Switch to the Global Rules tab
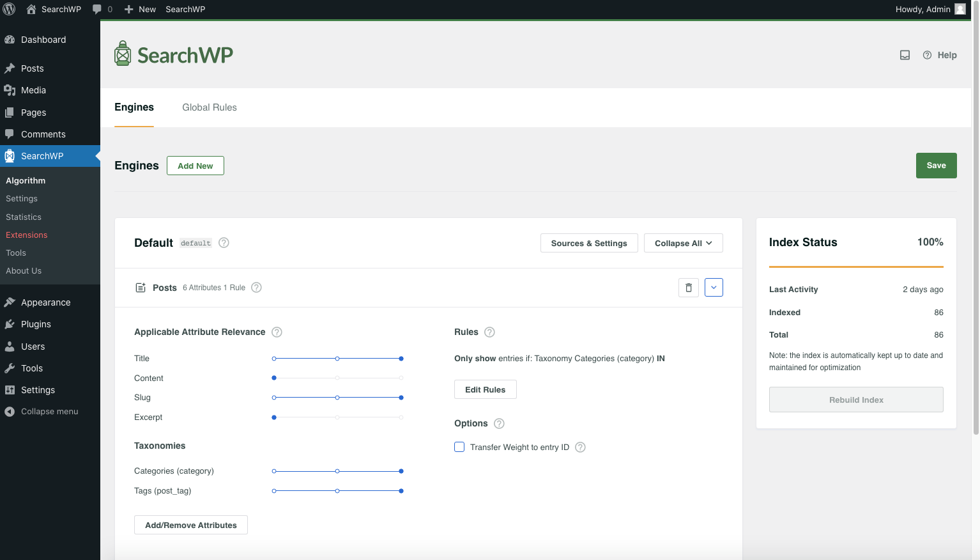This screenshot has width=980, height=560. (x=210, y=107)
